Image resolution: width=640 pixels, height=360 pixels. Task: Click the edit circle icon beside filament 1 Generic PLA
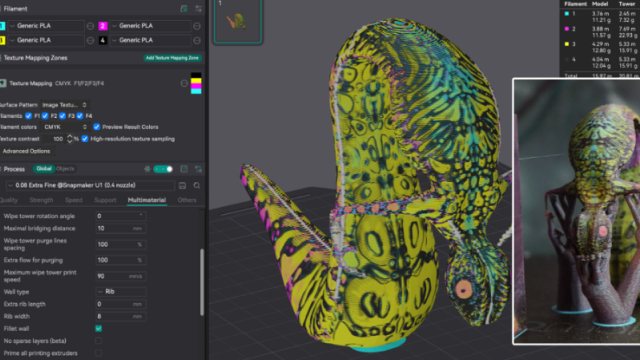pos(90,26)
